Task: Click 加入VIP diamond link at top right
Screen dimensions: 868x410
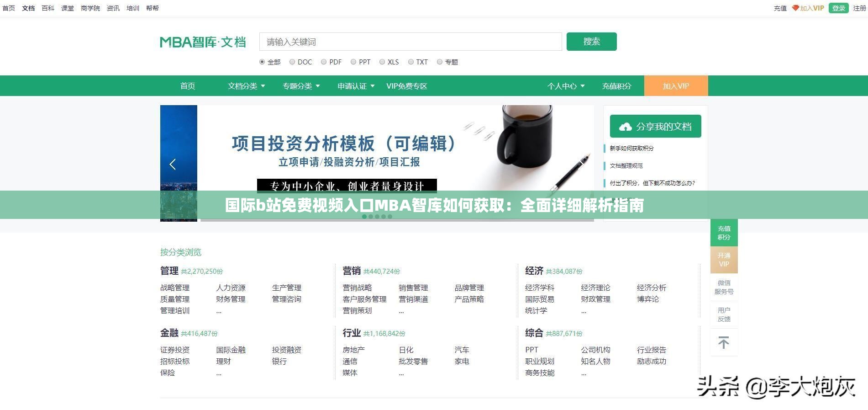Action: pyautogui.click(x=808, y=8)
